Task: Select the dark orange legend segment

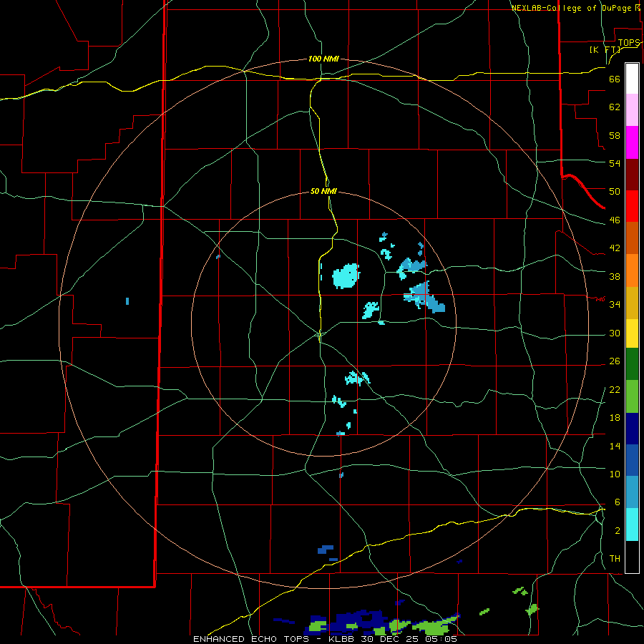Action: click(632, 238)
